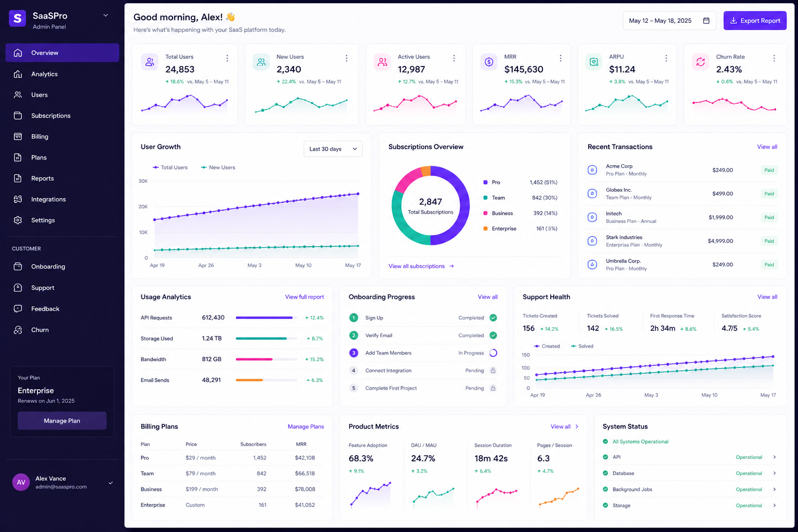
Task: Toggle the Total Users legend in User Growth
Action: point(170,167)
